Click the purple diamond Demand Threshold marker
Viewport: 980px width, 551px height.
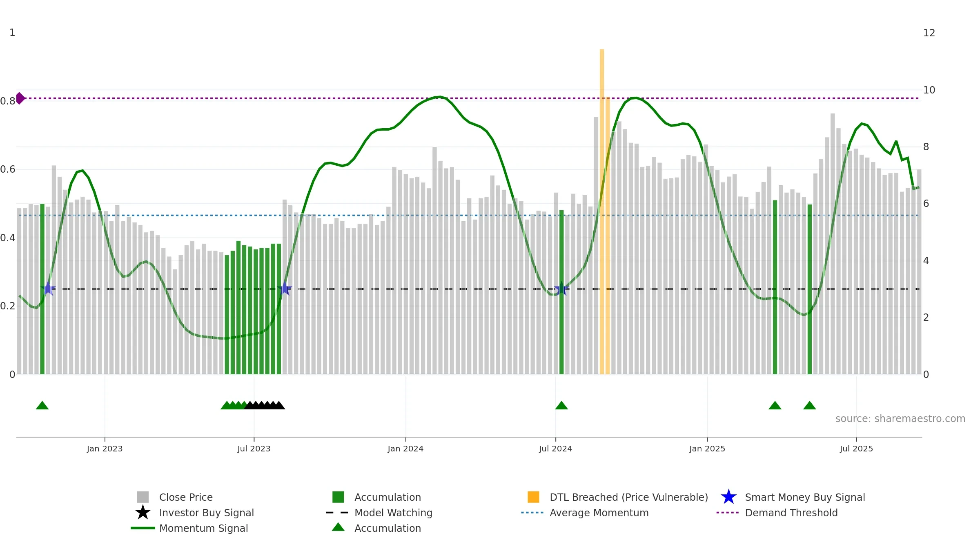tap(20, 98)
